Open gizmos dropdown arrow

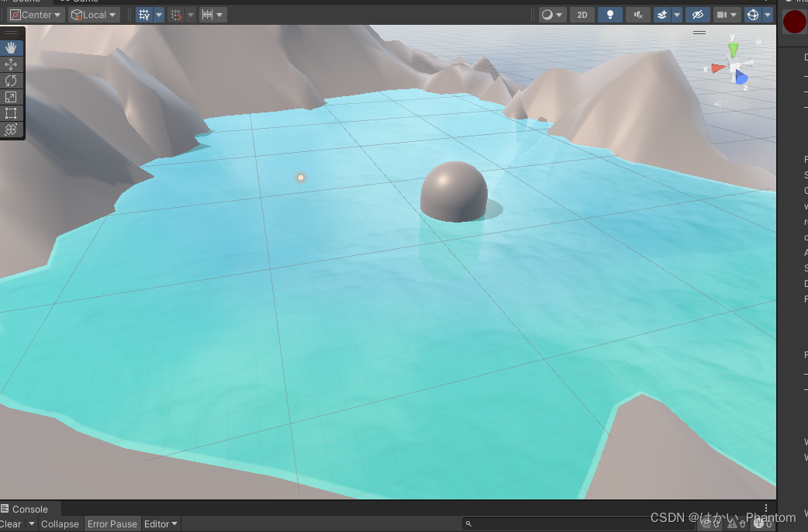768,15
